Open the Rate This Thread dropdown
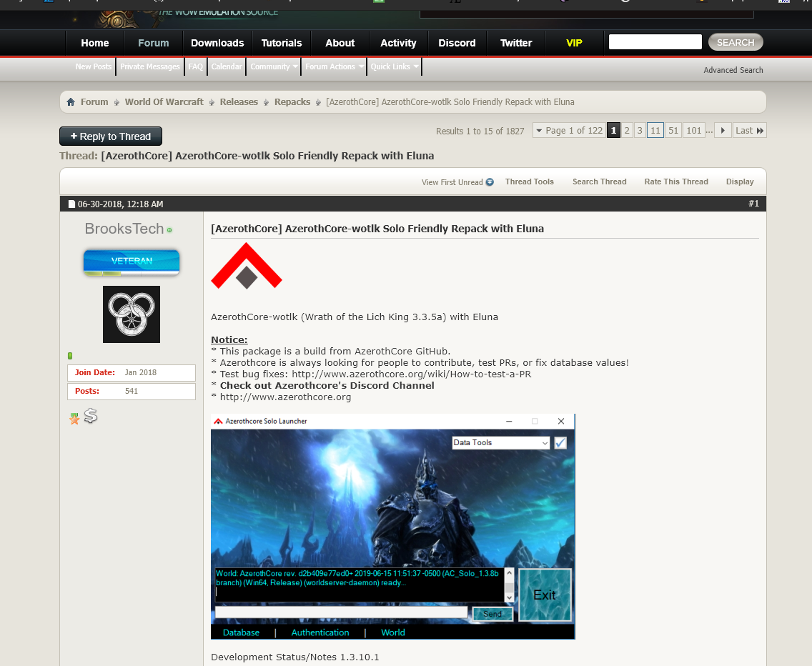This screenshot has height=666, width=812. (675, 182)
